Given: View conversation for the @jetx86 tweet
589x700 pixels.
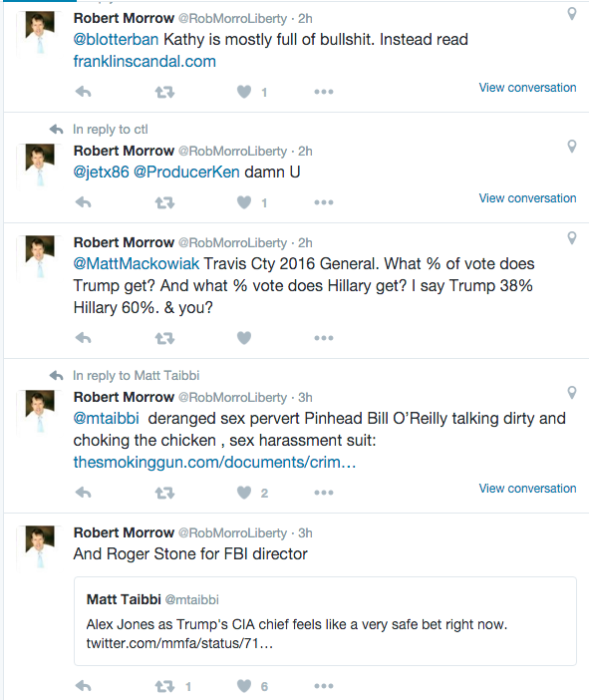Looking at the screenshot, I should 527,198.
